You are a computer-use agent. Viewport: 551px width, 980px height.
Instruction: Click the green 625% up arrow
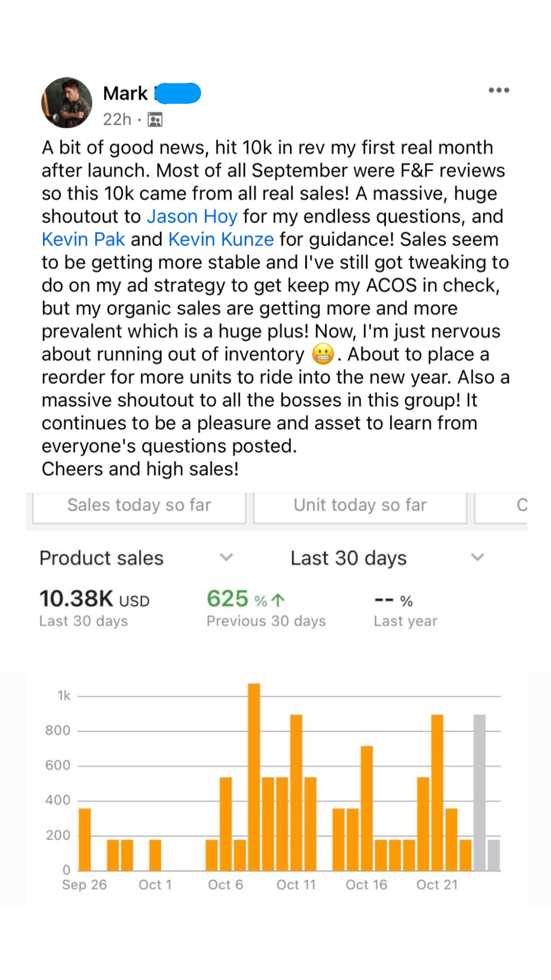(277, 600)
